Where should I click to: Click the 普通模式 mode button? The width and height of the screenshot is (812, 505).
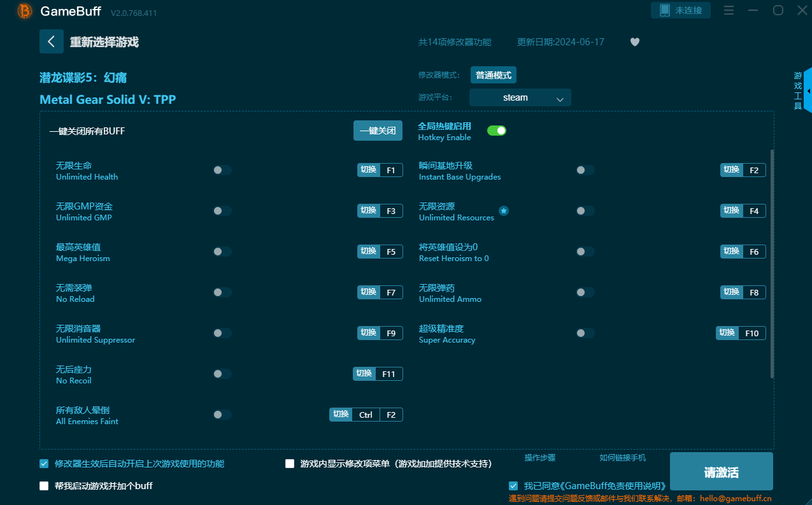pos(494,75)
